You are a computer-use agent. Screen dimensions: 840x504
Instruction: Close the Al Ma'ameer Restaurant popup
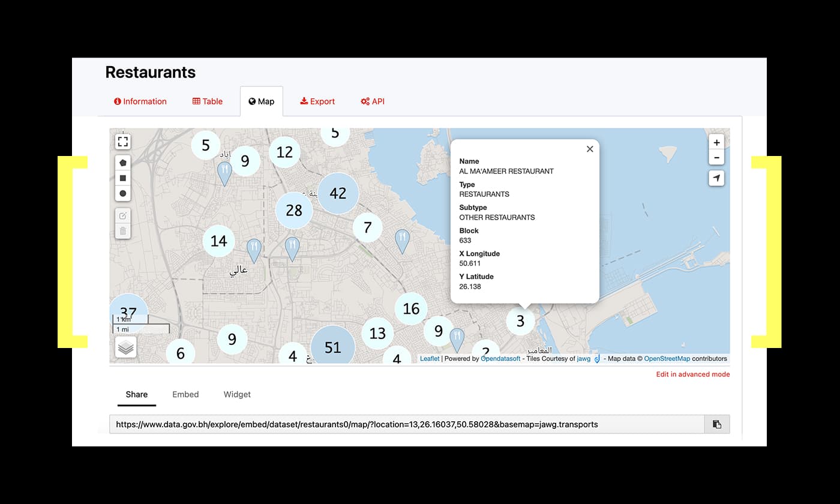pos(590,149)
